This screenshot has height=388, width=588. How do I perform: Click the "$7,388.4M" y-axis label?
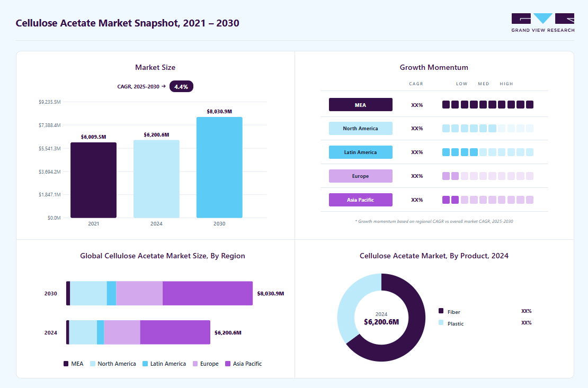click(49, 125)
